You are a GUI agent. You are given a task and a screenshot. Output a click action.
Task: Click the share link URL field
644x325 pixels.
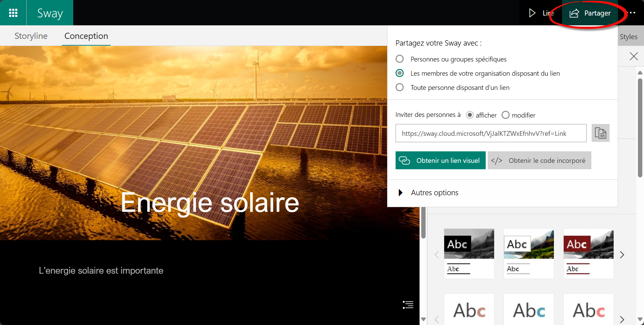pos(490,133)
